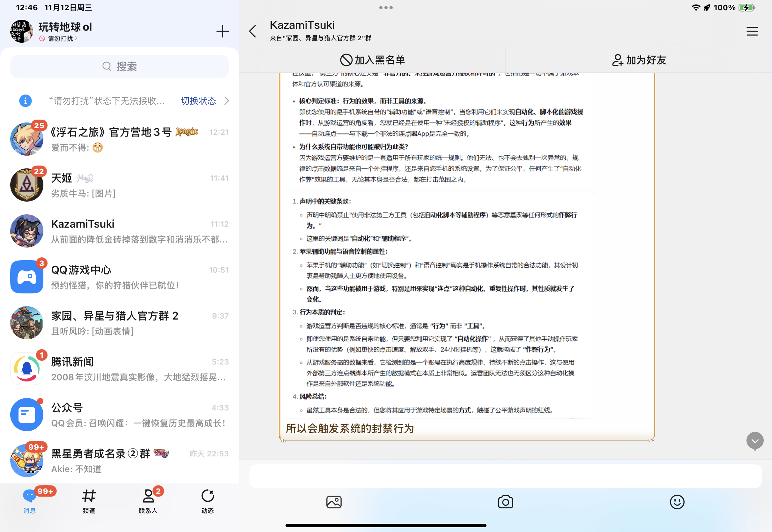This screenshot has height=532, width=772.
Task: Click the 搜索 search field
Action: [x=119, y=66]
